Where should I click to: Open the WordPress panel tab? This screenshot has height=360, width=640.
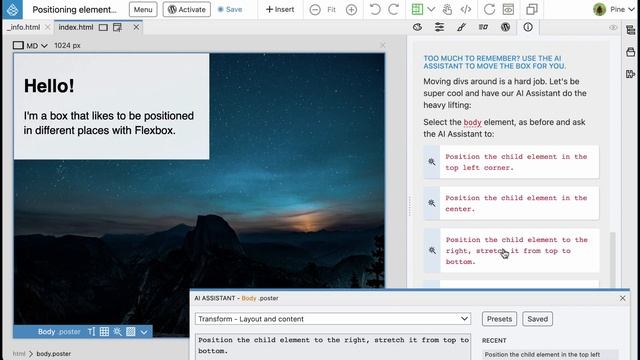pyautogui.click(x=505, y=27)
